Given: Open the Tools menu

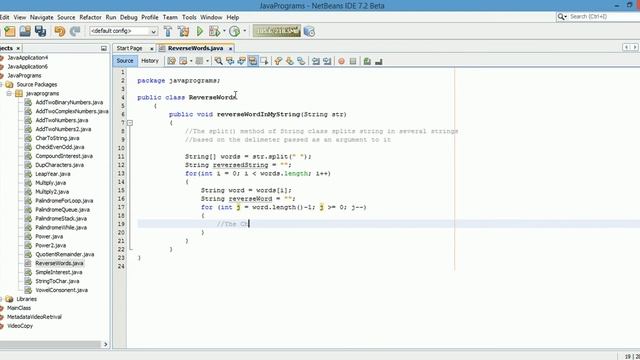Looking at the screenshot, I should coord(189,17).
